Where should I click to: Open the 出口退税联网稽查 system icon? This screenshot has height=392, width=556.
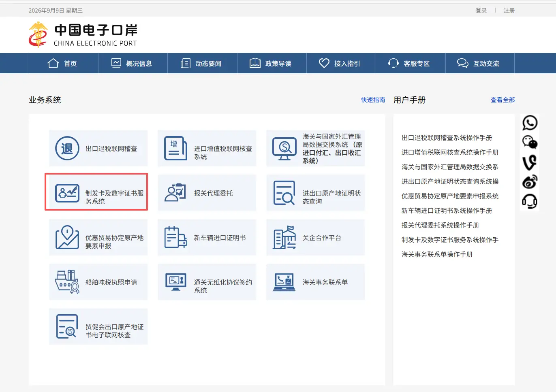pyautogui.click(x=67, y=148)
